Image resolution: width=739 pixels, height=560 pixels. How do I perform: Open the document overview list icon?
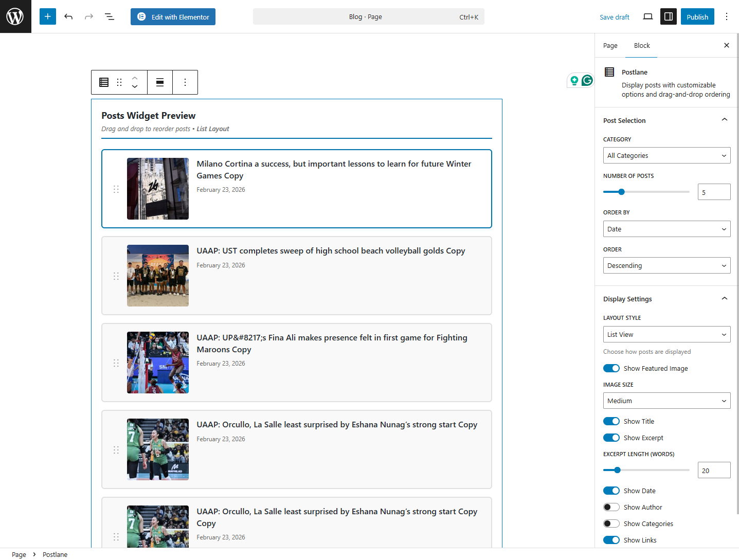[x=109, y=16]
